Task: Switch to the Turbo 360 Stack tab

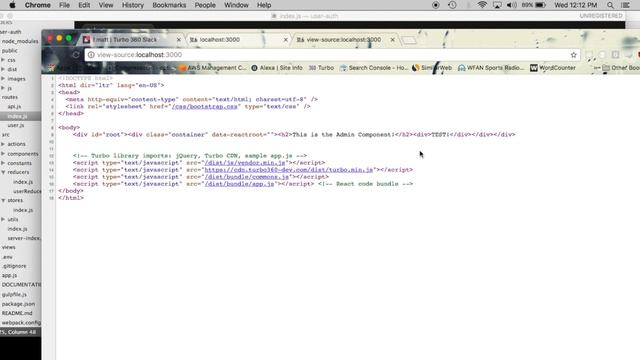Action: [131, 40]
